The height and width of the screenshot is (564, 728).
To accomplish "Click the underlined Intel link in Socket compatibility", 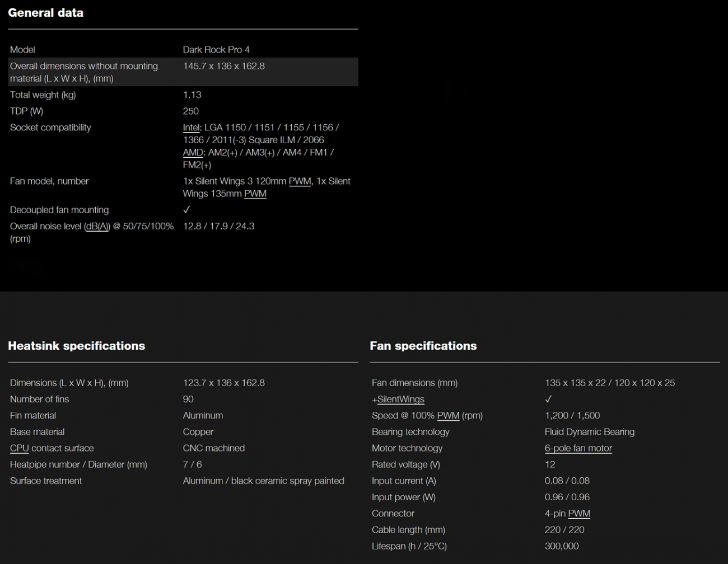I will (x=191, y=128).
